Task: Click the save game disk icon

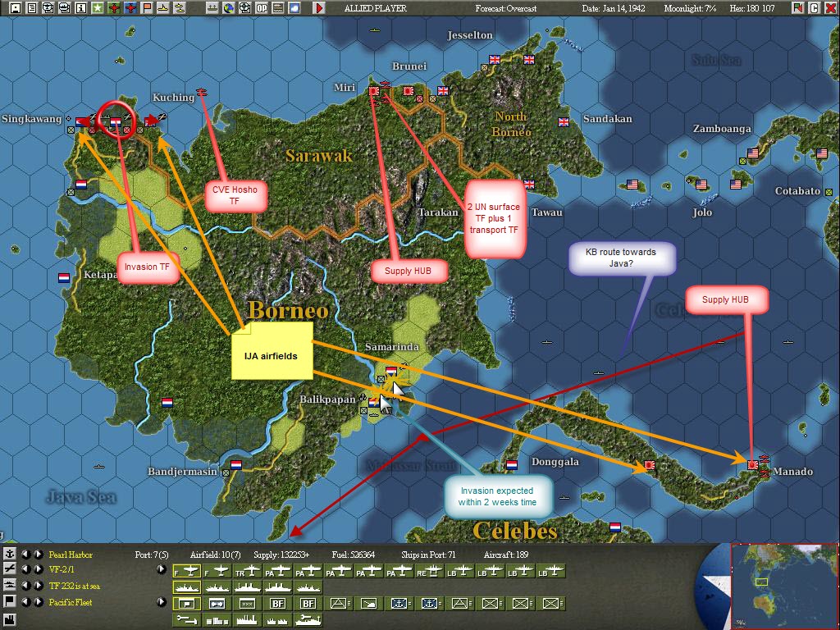Action: (x=15, y=7)
